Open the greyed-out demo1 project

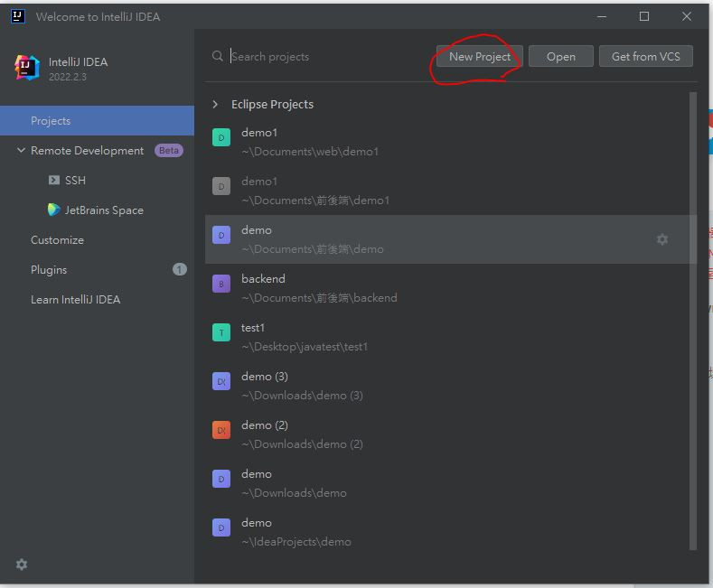[450, 191]
